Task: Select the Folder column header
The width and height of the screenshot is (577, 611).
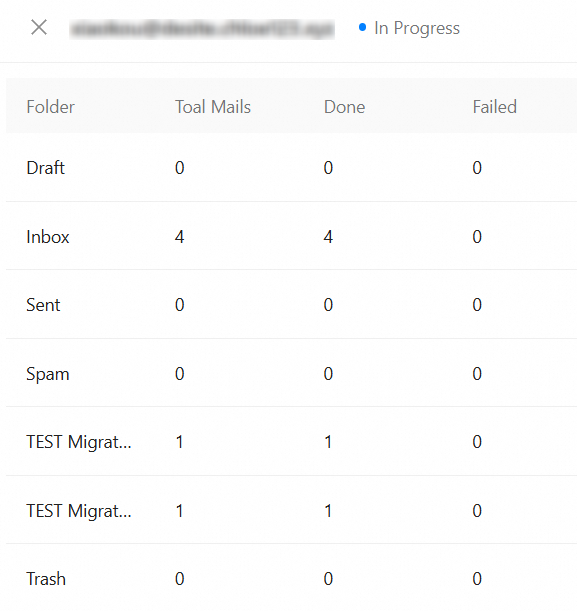Action: pyautogui.click(x=50, y=107)
